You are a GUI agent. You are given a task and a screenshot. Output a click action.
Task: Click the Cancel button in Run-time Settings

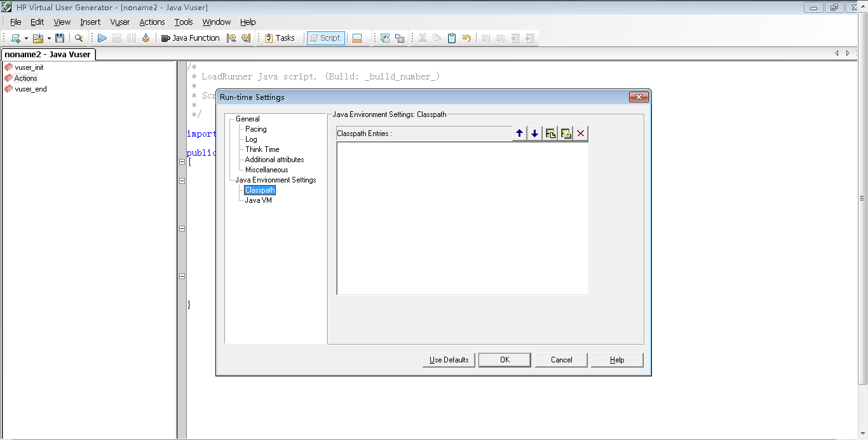(x=561, y=360)
